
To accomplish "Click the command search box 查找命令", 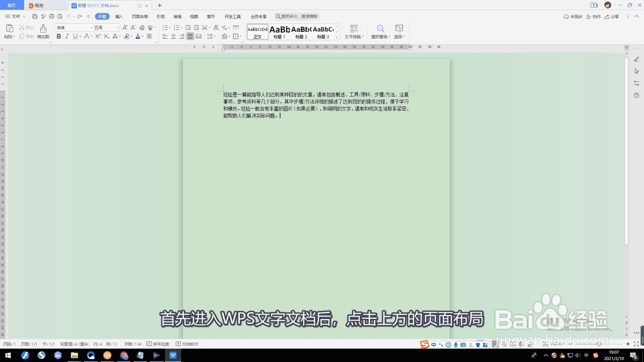I will [297, 16].
